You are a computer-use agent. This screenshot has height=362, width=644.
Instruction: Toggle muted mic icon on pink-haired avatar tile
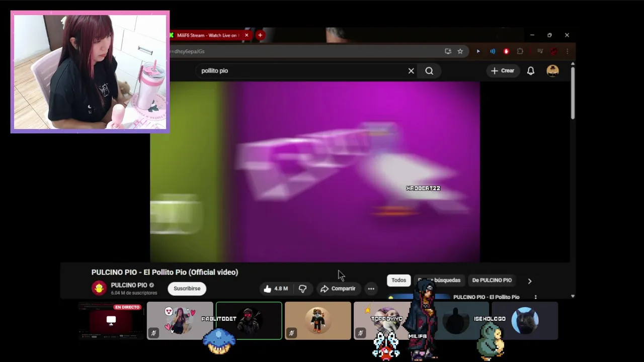click(153, 333)
